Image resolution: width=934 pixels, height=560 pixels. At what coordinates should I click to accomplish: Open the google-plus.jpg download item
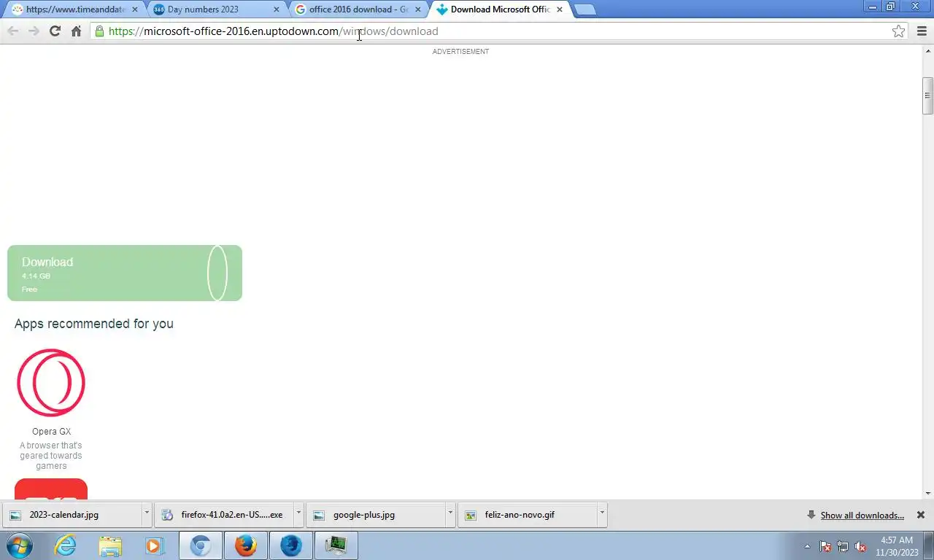(375, 515)
